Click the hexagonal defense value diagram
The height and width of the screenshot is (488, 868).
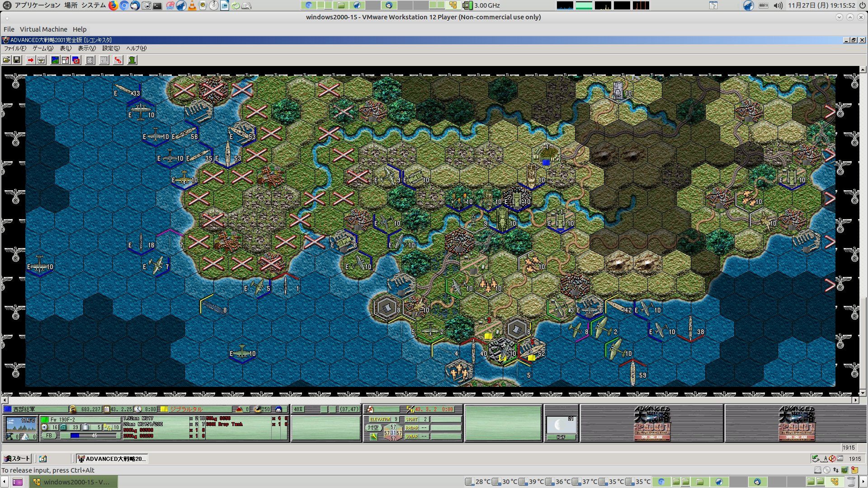[393, 432]
